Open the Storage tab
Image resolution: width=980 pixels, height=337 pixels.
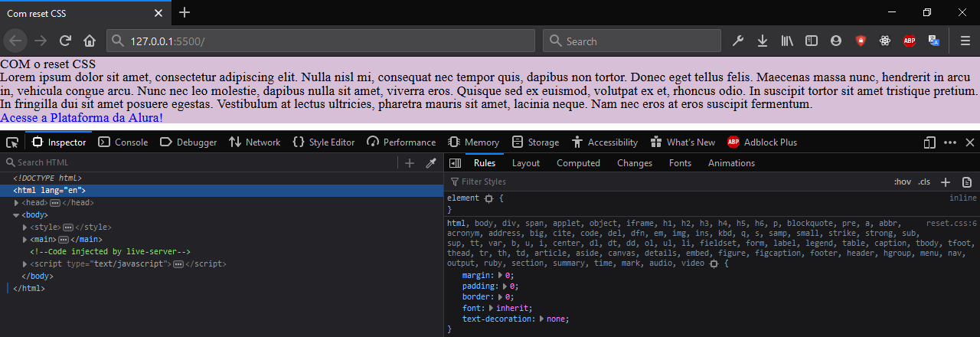click(x=536, y=142)
